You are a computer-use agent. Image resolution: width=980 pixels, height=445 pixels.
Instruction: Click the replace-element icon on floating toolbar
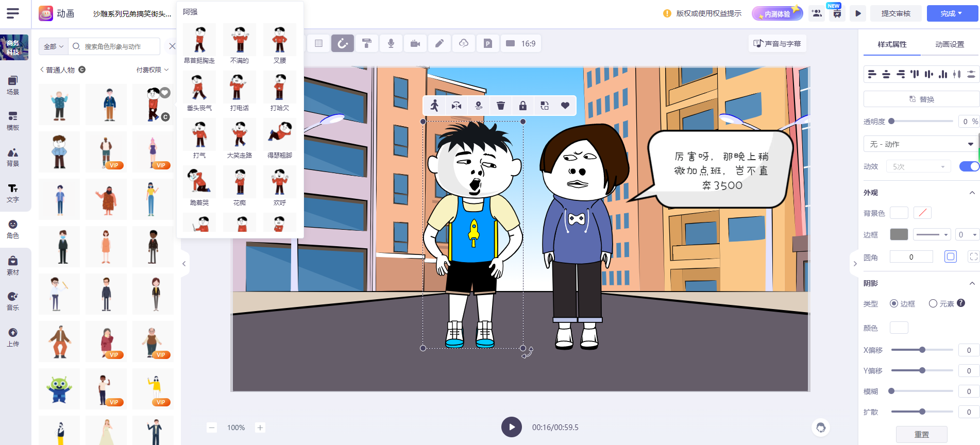click(545, 106)
